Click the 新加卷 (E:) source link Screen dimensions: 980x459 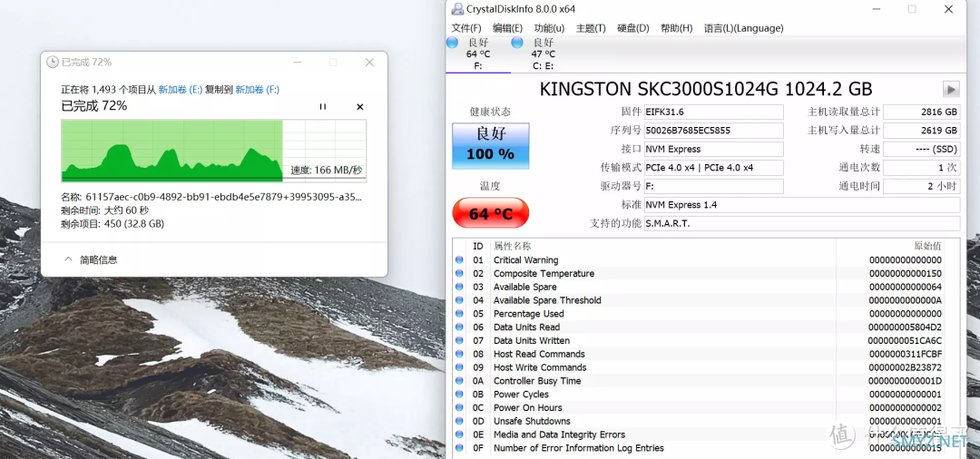pos(180,89)
